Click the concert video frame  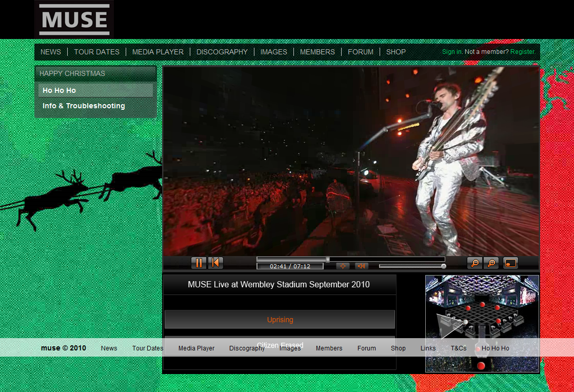351,162
